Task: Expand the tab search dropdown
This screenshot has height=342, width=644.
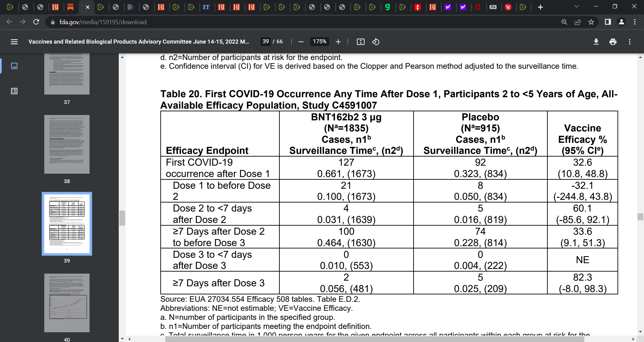Action: (x=577, y=6)
